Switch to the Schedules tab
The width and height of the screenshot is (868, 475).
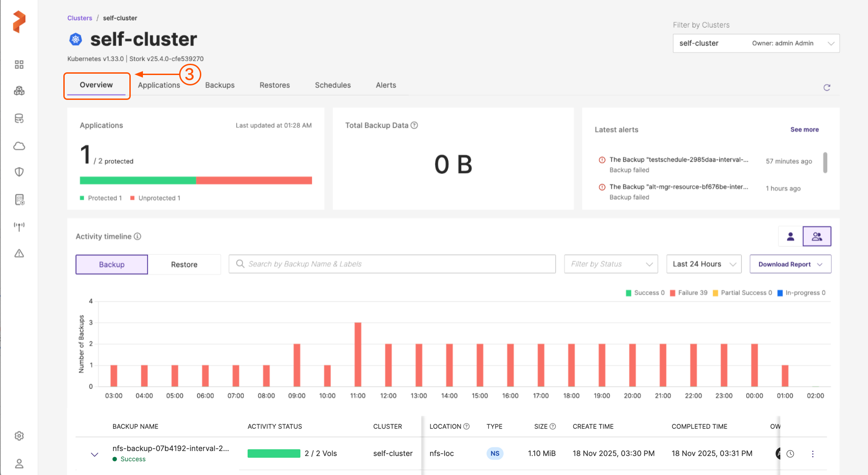[x=332, y=85]
